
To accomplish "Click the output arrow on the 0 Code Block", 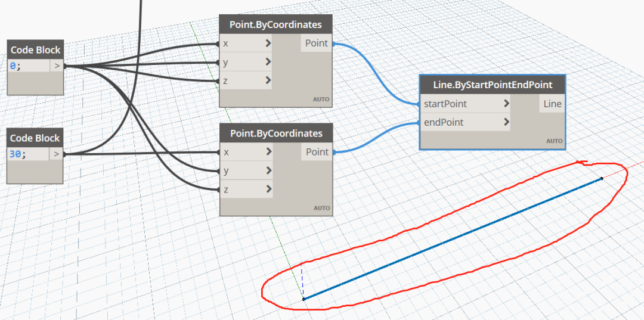I will [x=57, y=66].
